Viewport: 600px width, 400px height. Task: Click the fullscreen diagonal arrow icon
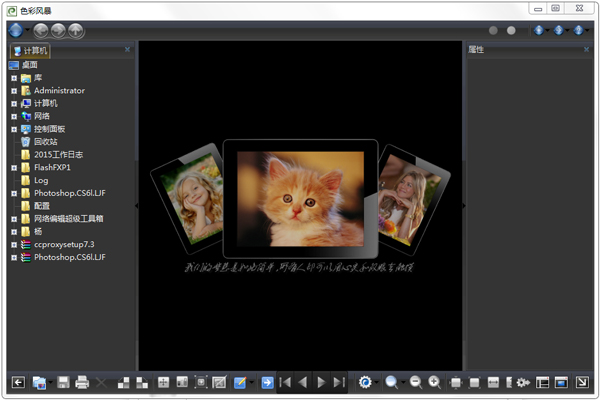(x=582, y=382)
